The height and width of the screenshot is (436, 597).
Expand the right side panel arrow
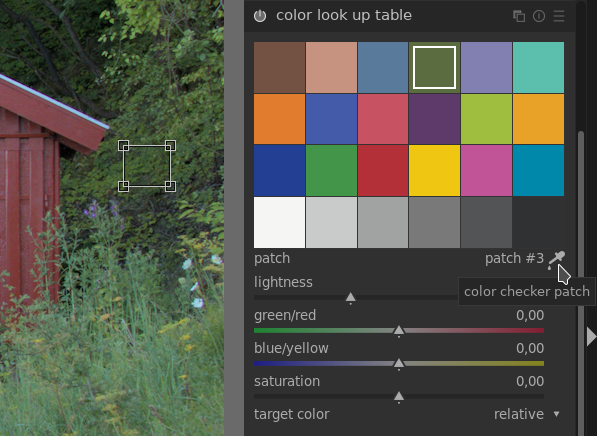click(591, 337)
